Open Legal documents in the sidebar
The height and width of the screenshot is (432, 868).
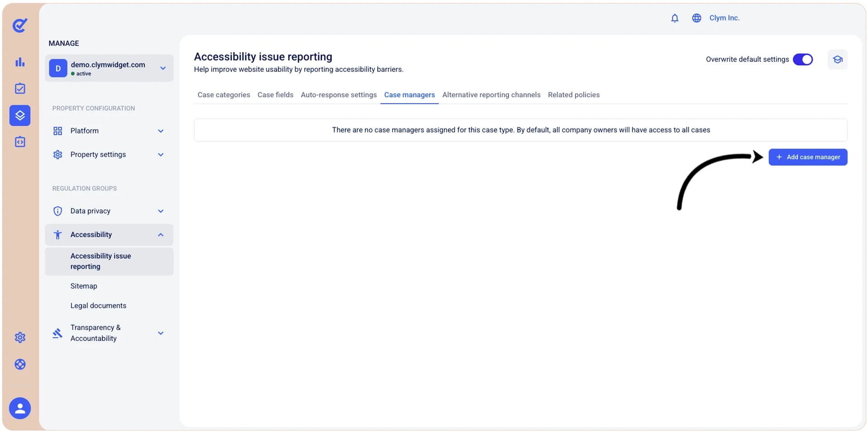pyautogui.click(x=98, y=306)
